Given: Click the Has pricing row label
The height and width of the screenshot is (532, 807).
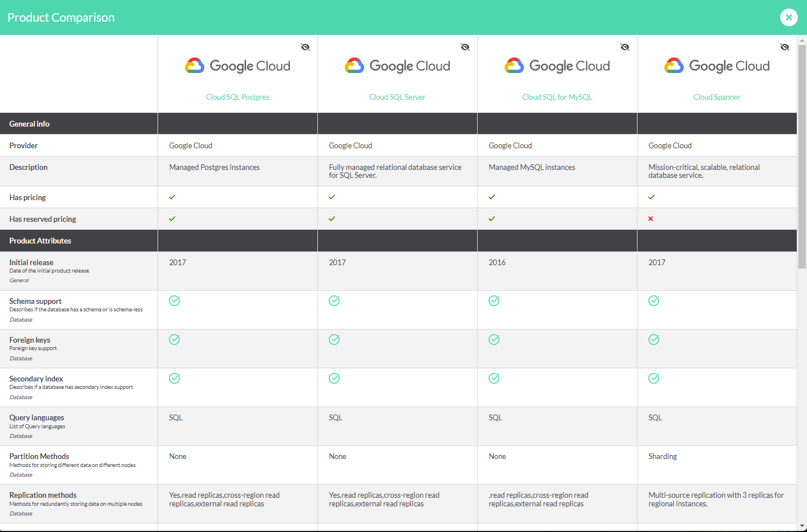Looking at the screenshot, I should pos(27,197).
